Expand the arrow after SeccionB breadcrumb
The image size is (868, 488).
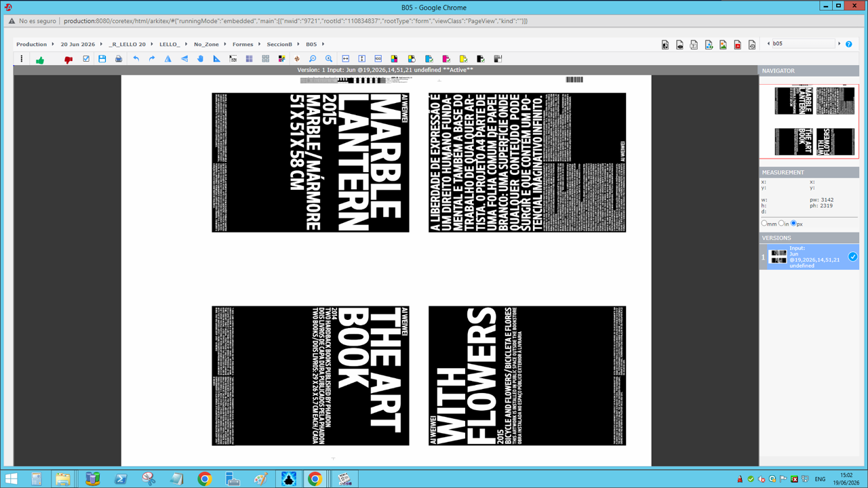(298, 44)
